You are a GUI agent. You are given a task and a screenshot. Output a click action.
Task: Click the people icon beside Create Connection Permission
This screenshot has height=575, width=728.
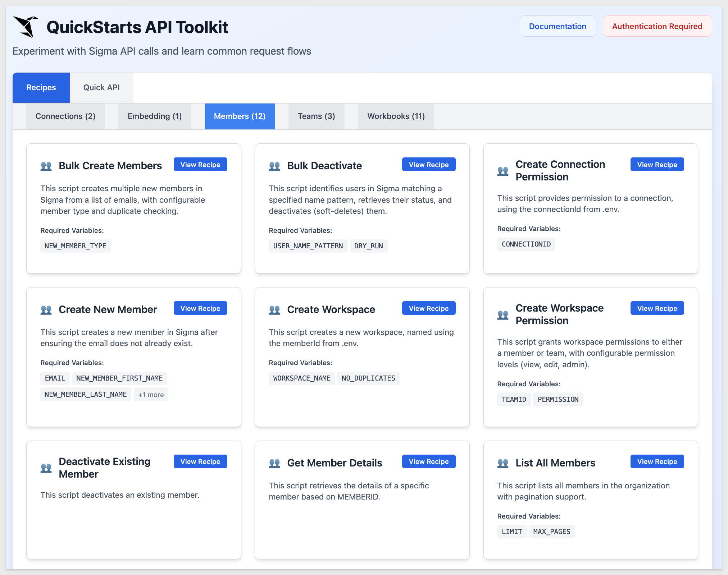[503, 171]
